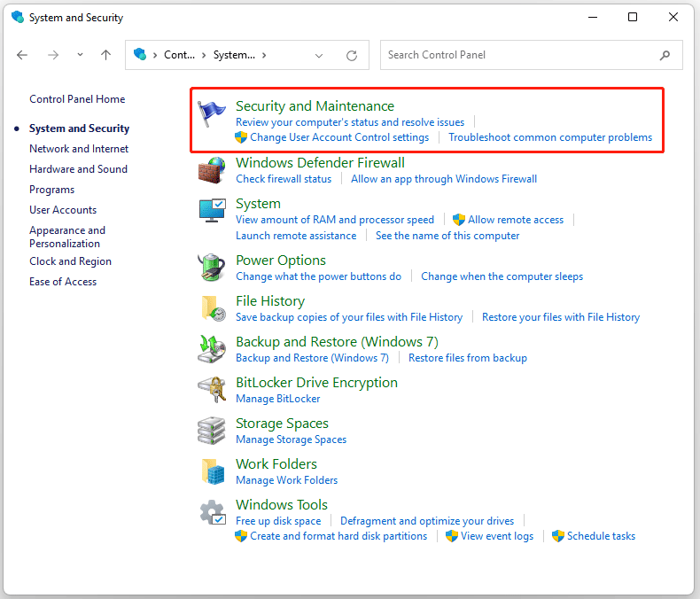Open User Accounts category
Viewport: 700px width, 599px height.
coord(63,210)
